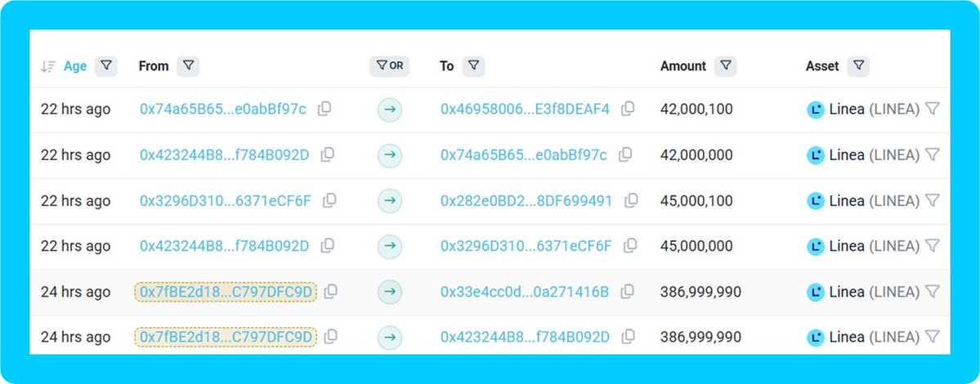980x384 pixels.
Task: Filter by Linea asset in 42,000,000 row
Action: (932, 155)
